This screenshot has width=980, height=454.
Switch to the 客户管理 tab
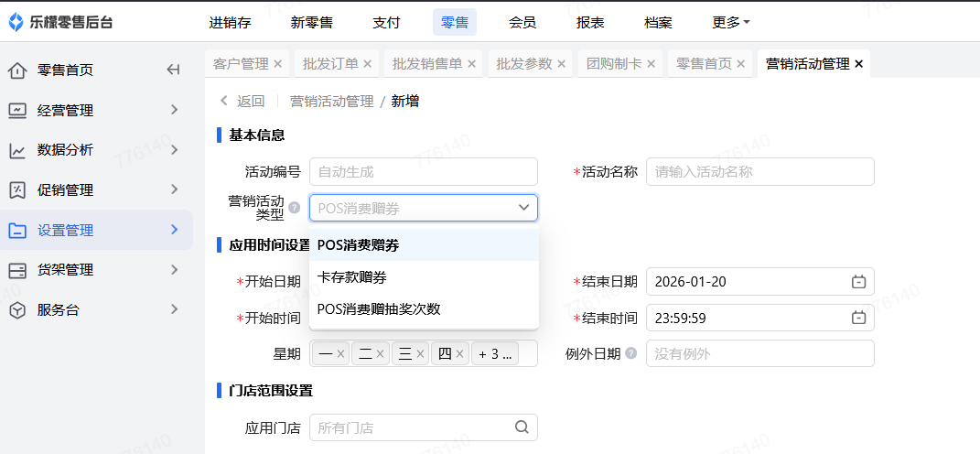click(x=241, y=64)
